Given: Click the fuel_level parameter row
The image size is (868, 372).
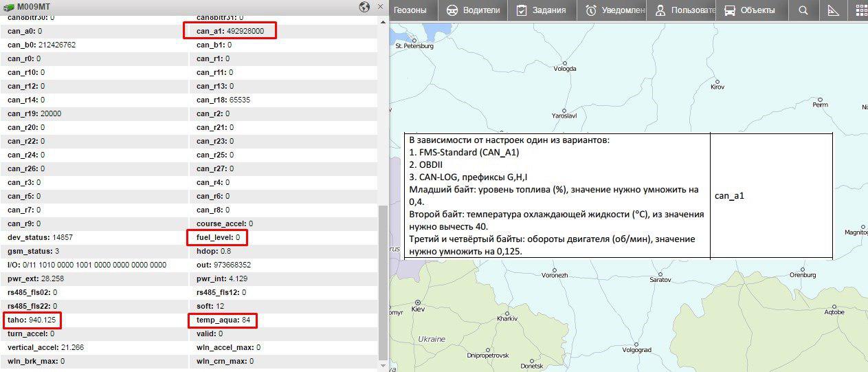Looking at the screenshot, I should [218, 237].
